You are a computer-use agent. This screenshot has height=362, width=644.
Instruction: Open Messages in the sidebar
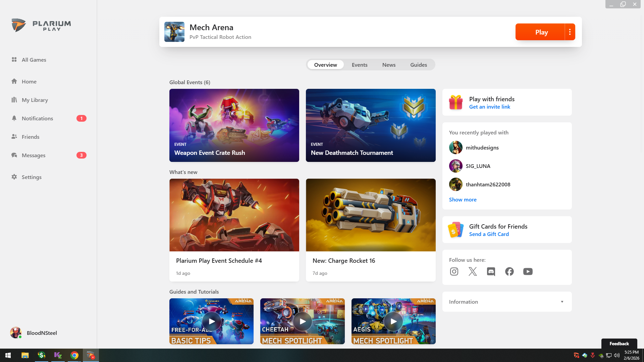(34, 155)
